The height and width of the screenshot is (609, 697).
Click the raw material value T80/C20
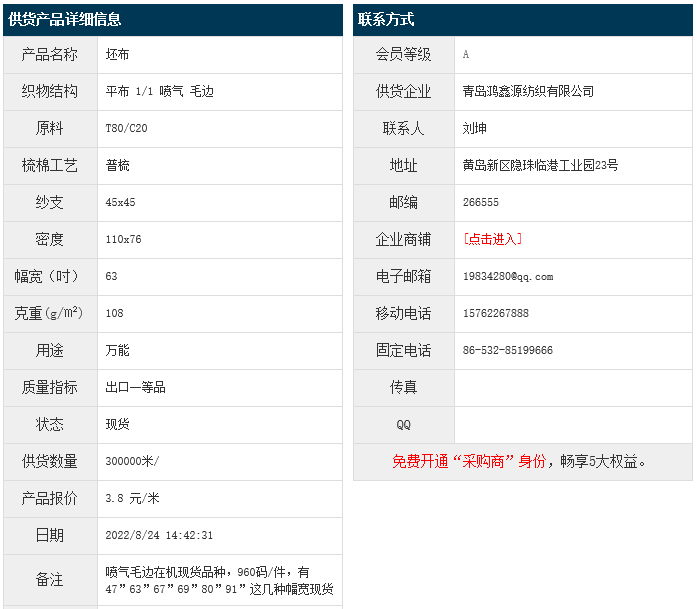(126, 128)
